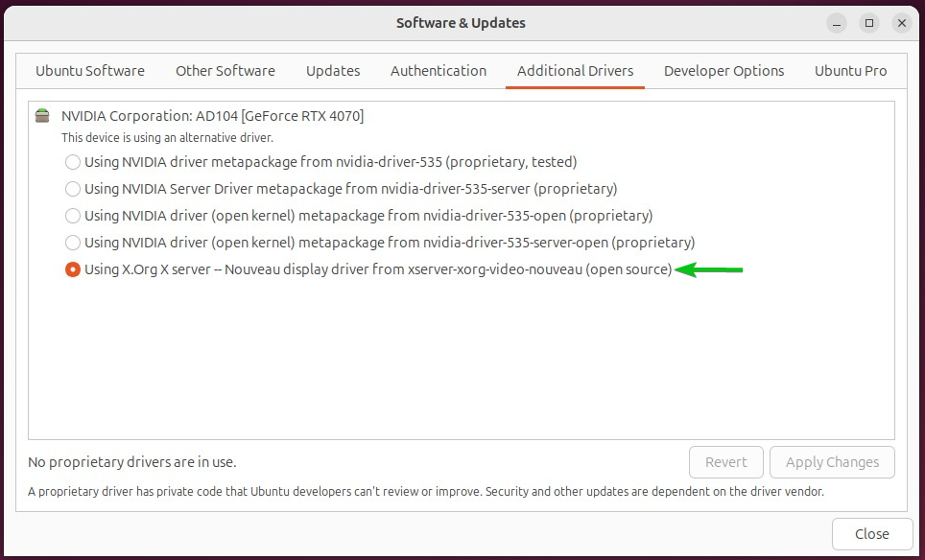Open the Ubuntu Software tab
Screen dimensions: 925x560
tap(89, 71)
